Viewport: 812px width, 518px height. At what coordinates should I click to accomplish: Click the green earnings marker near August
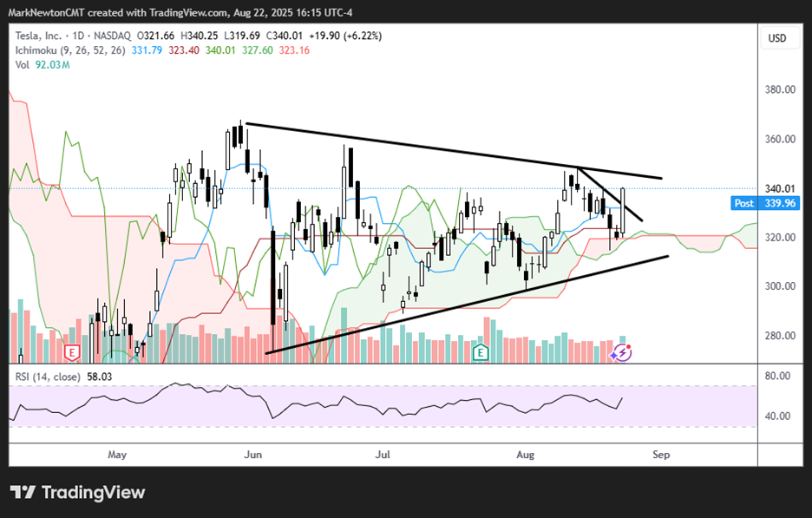(x=478, y=351)
